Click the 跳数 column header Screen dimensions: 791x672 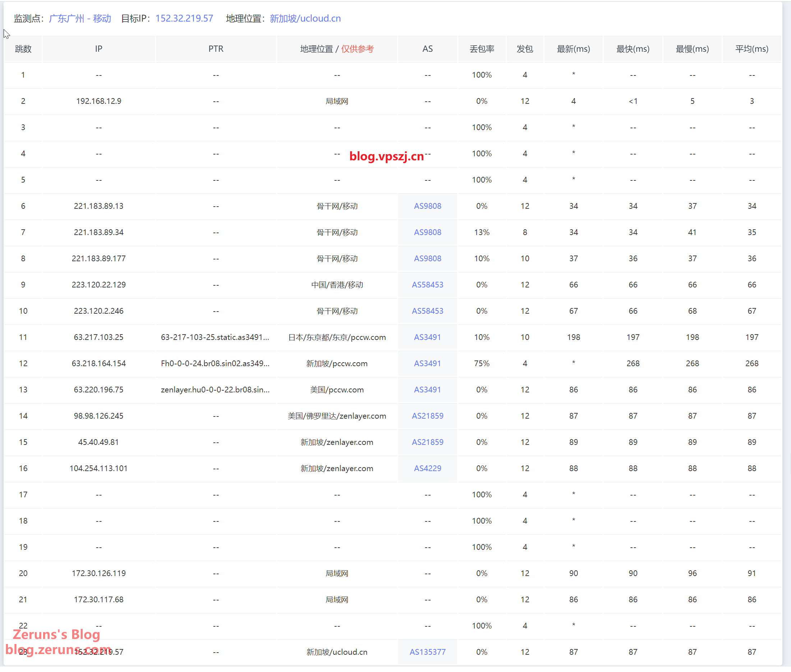pyautogui.click(x=23, y=49)
